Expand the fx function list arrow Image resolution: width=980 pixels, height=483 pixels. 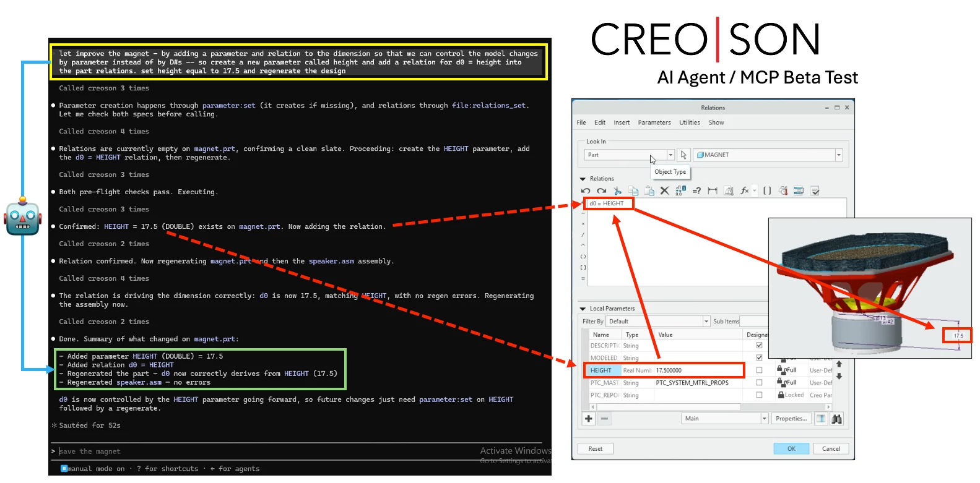(x=755, y=191)
